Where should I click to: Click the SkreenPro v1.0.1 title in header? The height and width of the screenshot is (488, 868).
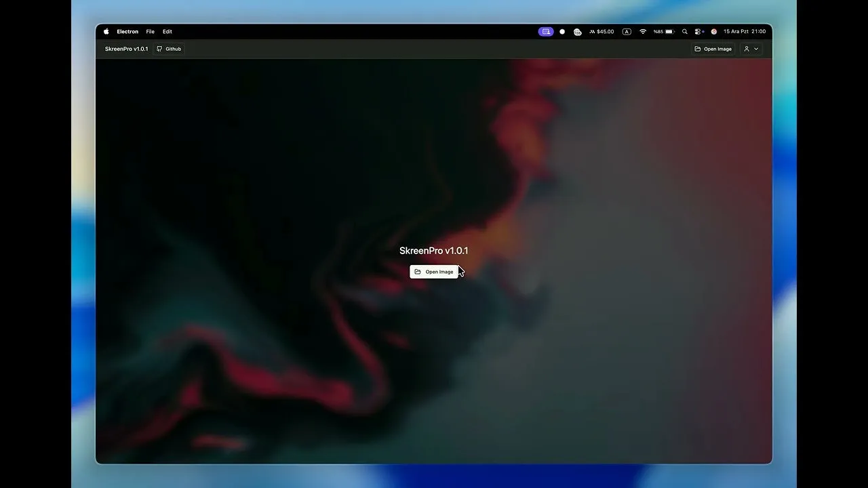coord(126,49)
